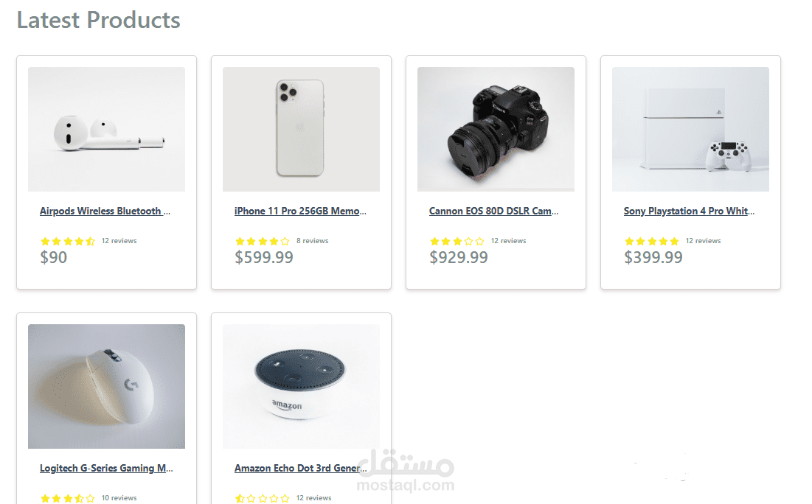The height and width of the screenshot is (504, 812).
Task: Click the star rating under Logitech mouse
Action: click(x=68, y=498)
